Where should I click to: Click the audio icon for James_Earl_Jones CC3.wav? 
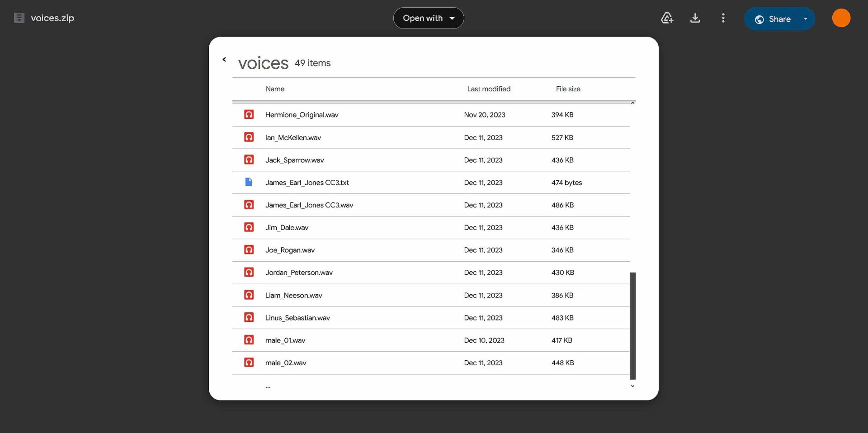(249, 205)
